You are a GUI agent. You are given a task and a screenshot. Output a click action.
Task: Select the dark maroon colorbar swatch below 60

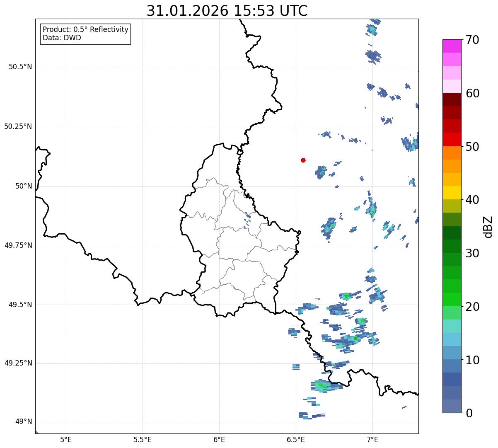pos(452,99)
